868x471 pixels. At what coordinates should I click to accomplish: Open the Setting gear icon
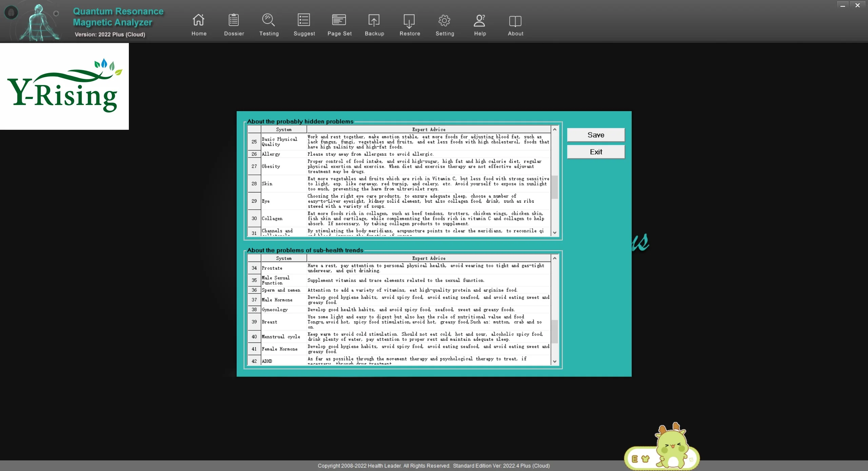[445, 21]
